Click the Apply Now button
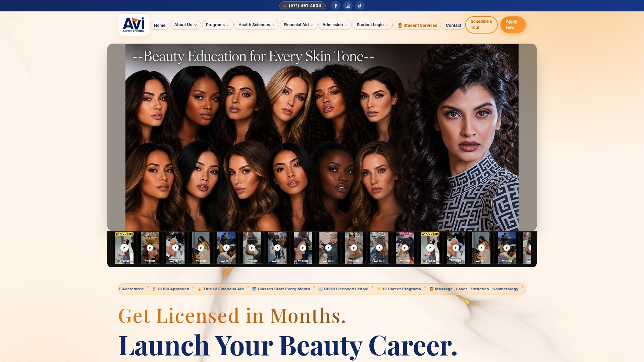 coord(513,25)
